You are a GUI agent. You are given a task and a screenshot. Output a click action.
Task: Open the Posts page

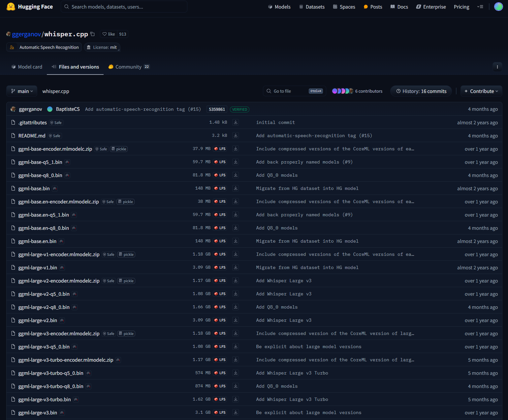tap(373, 7)
